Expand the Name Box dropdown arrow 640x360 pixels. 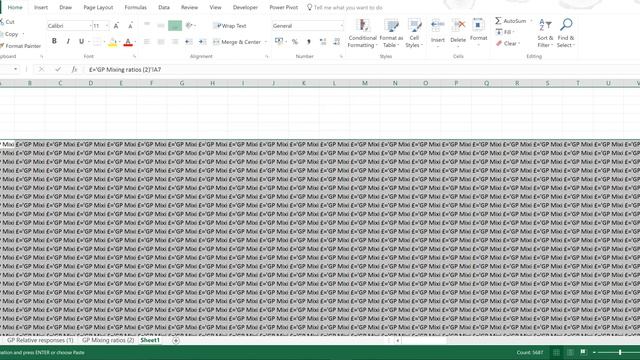[16, 69]
